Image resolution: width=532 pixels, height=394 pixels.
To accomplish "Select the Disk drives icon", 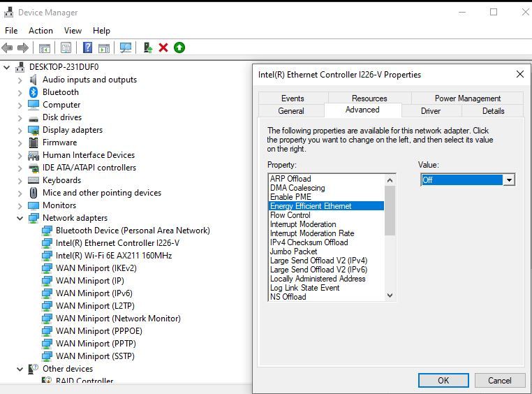I will pyautogui.click(x=34, y=119).
